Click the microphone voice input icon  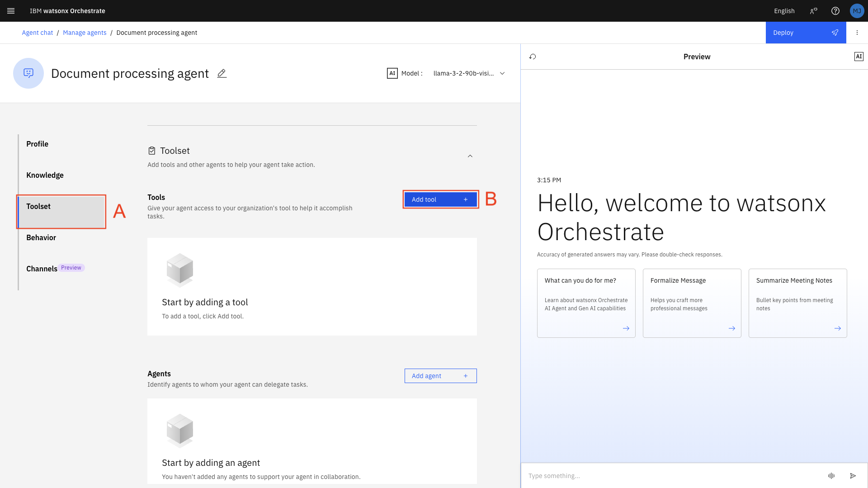pyautogui.click(x=831, y=475)
